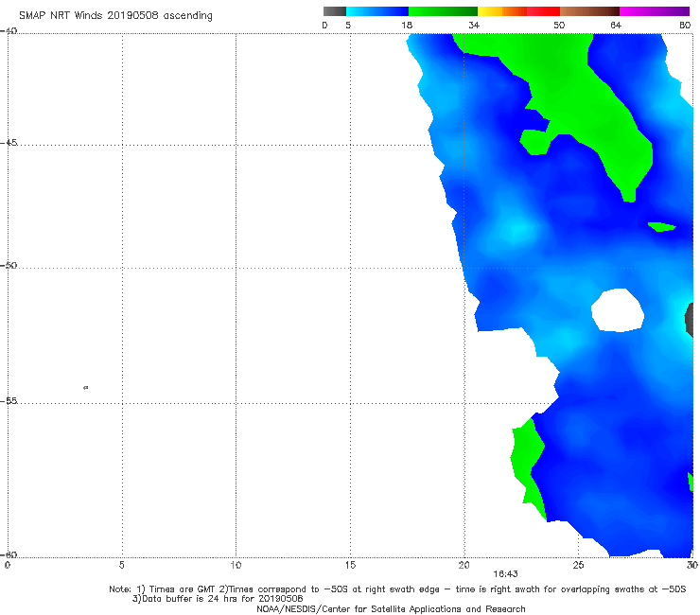Click the NOAA/NESDIS Center credit line
Viewport: 700px width, 615px height.
tap(391, 608)
